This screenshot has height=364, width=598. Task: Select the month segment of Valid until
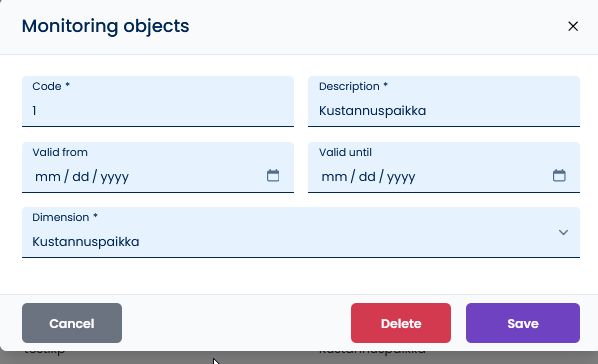coord(334,177)
